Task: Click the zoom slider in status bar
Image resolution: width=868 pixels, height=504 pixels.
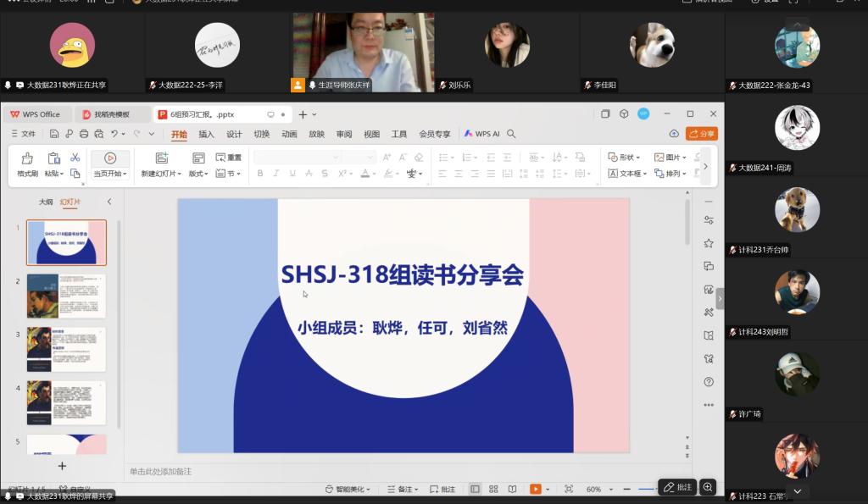Action: (648, 490)
